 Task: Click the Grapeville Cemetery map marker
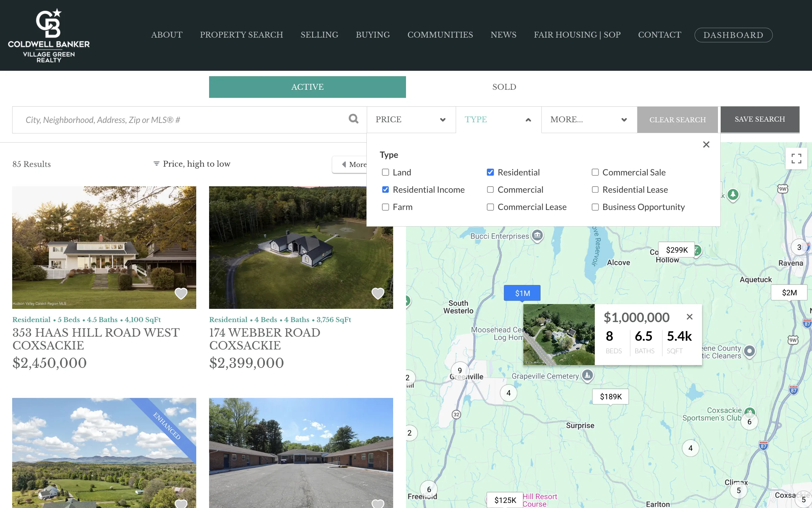tap(587, 375)
